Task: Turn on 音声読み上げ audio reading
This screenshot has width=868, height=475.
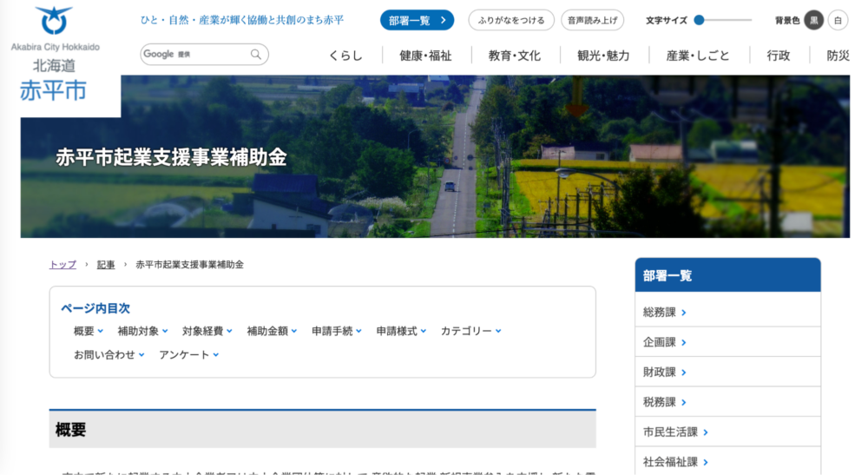Action: [x=592, y=21]
